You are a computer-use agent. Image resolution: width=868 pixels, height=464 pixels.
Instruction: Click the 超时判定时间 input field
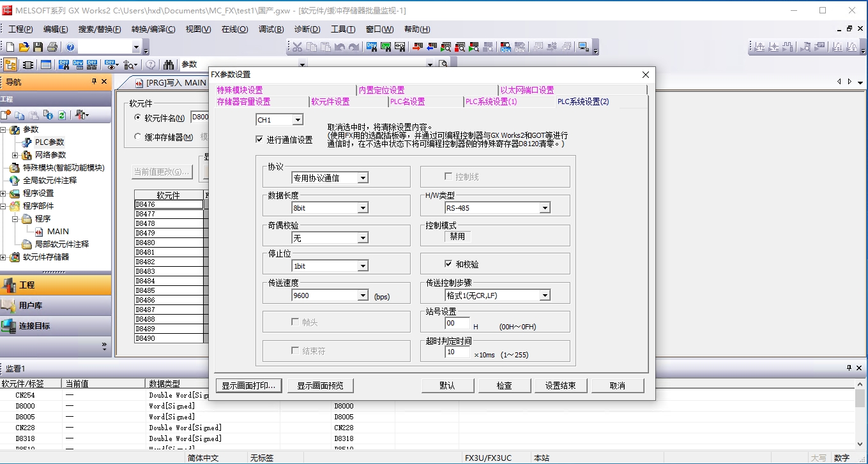tap(457, 352)
